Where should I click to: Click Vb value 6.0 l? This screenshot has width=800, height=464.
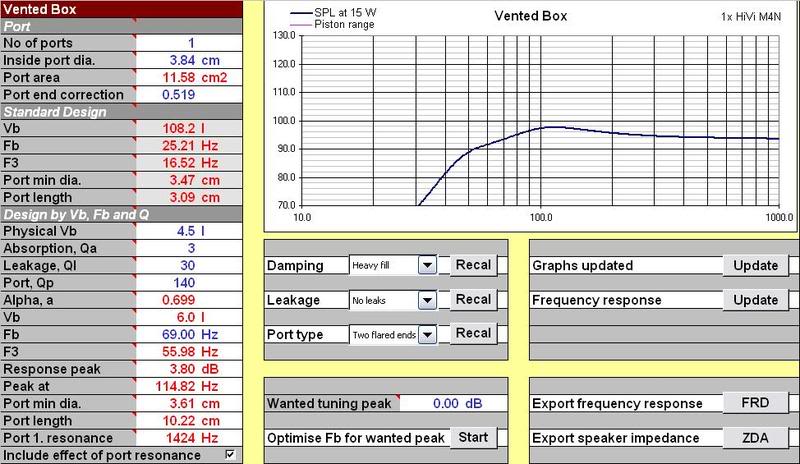(190, 317)
